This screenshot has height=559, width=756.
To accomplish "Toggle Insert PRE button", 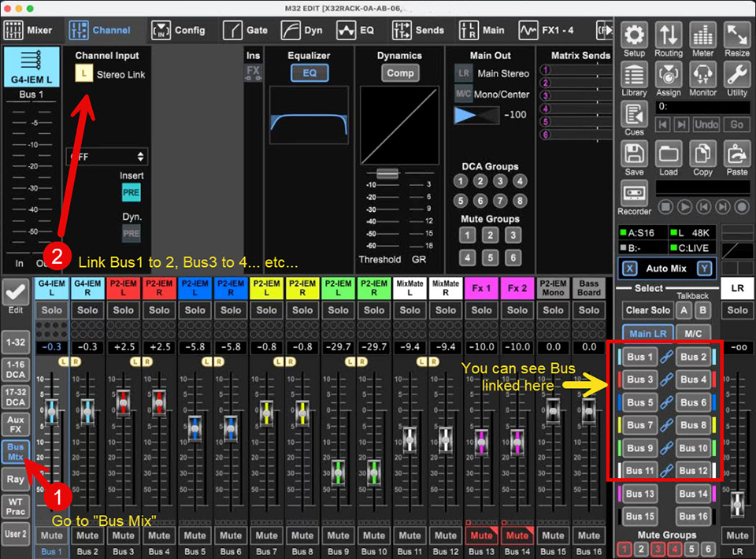I will pyautogui.click(x=132, y=192).
